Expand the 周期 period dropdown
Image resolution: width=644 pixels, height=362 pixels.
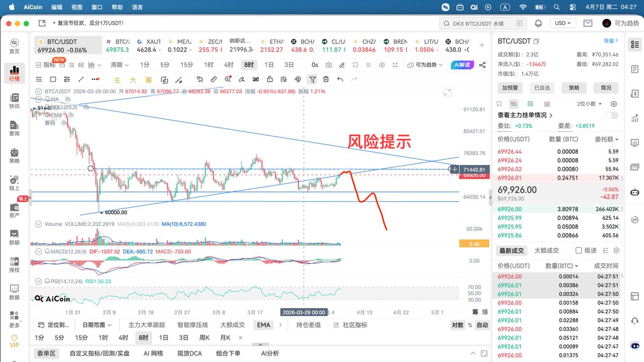point(120,65)
